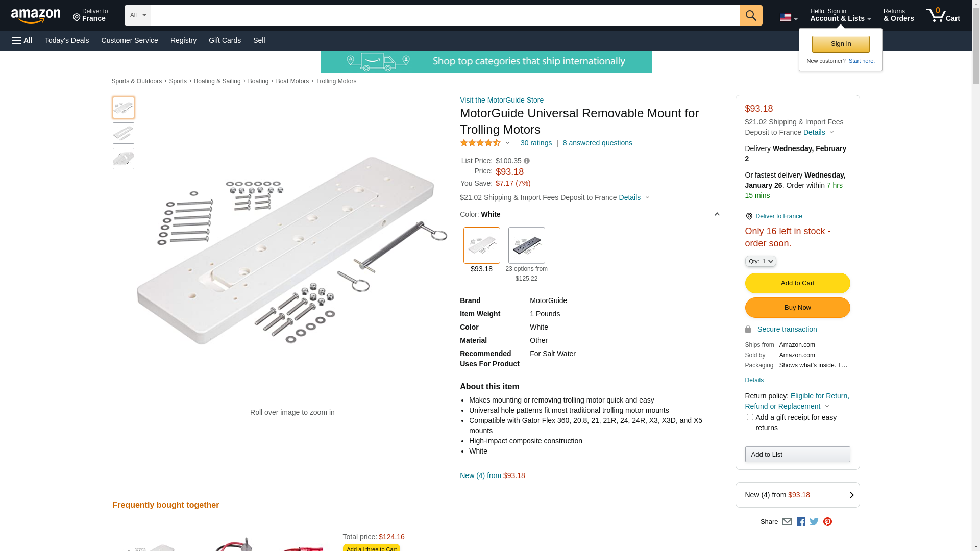
Task: Open the 30 ratings link
Action: point(536,143)
